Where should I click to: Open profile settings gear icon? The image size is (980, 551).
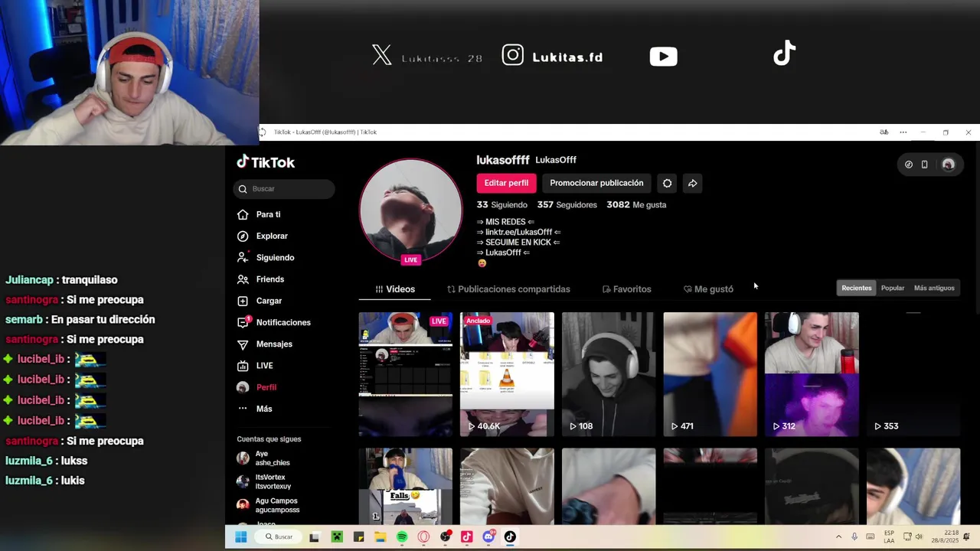667,183
